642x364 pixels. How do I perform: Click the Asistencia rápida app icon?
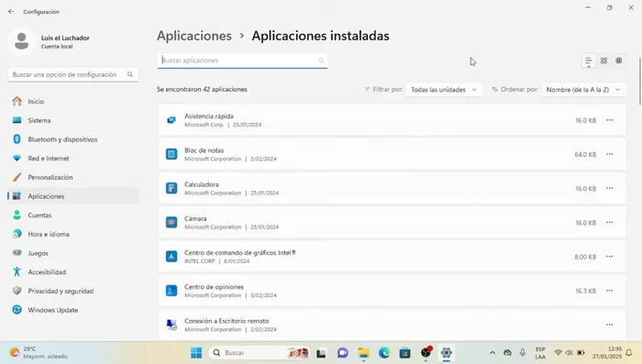tap(172, 120)
